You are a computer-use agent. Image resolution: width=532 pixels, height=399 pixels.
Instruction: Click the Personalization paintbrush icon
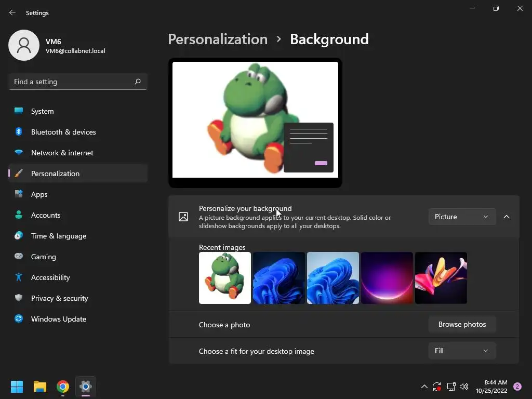[19, 174]
